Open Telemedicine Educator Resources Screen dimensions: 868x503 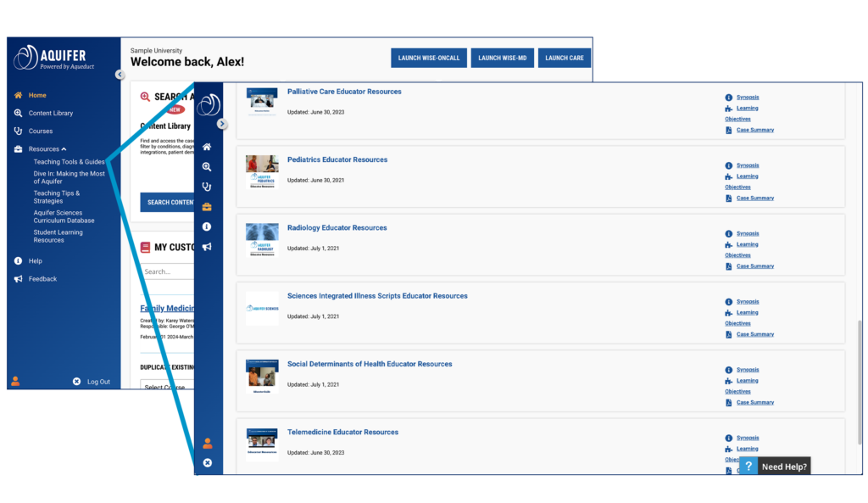click(x=342, y=432)
